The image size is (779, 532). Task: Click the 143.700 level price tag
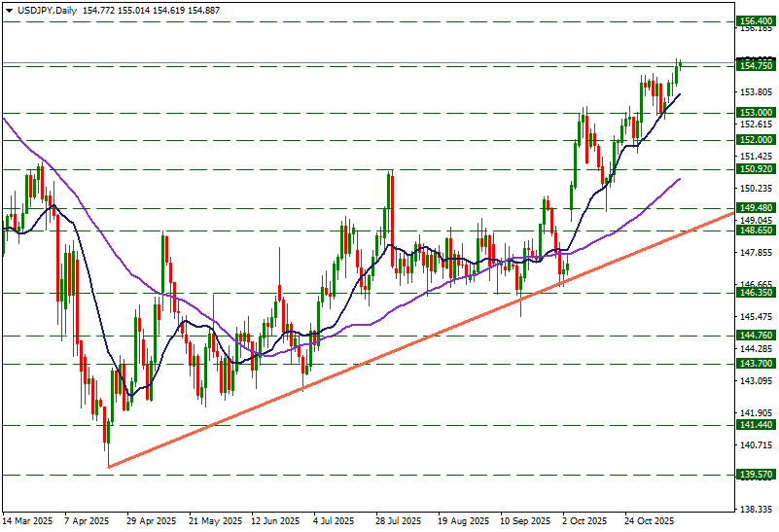[755, 363]
